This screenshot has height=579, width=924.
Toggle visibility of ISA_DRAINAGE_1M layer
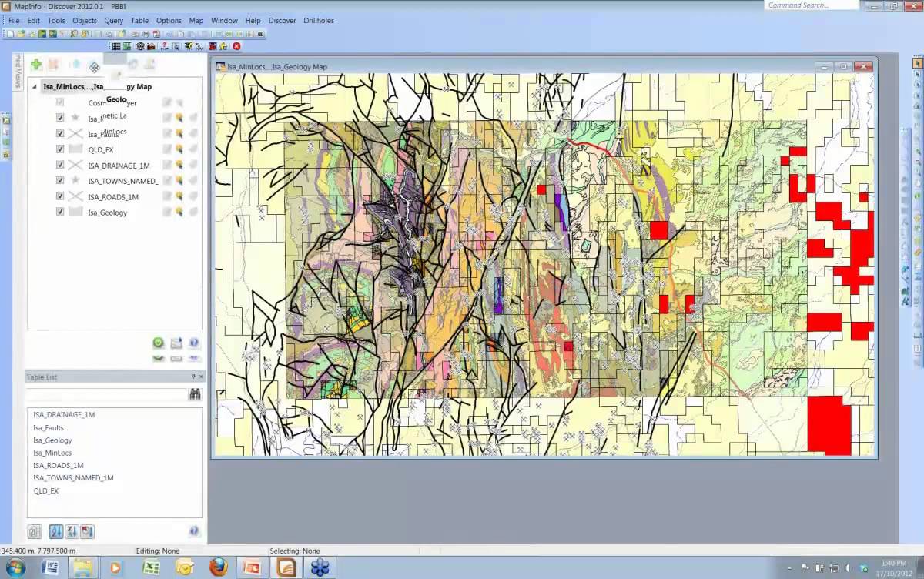60,165
